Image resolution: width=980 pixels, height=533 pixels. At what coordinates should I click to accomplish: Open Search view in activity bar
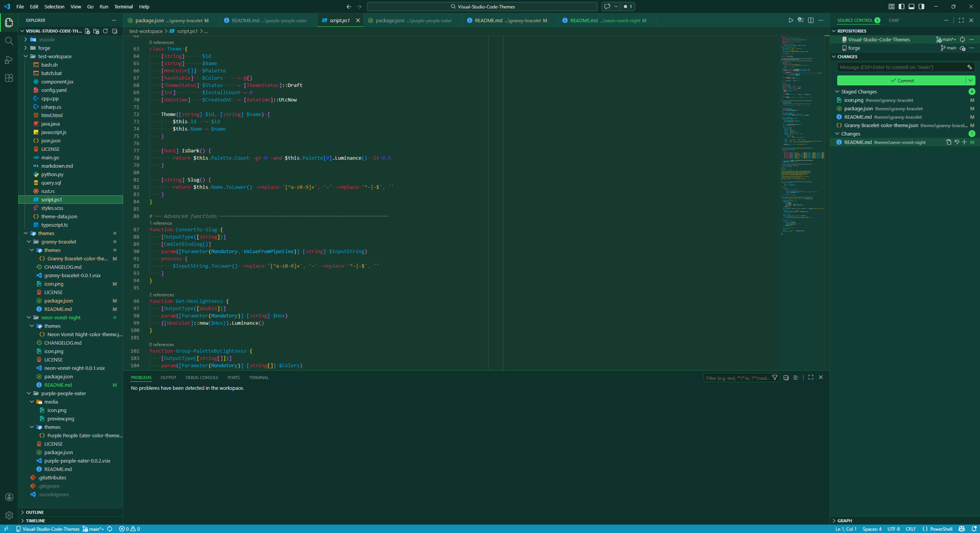coord(9,41)
